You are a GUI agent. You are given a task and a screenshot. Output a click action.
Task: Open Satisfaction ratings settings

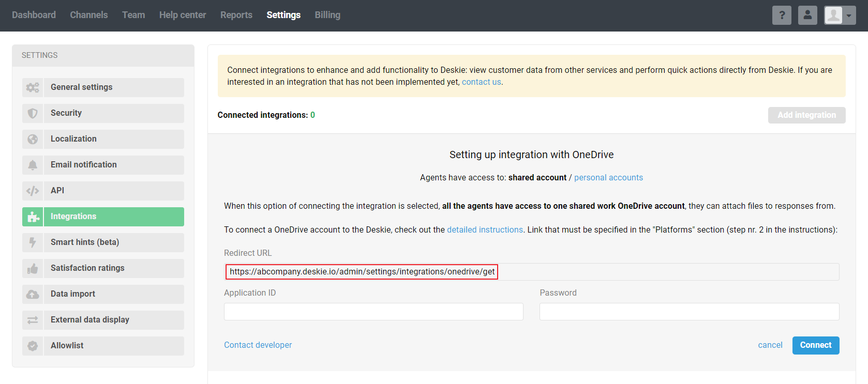[x=103, y=268]
